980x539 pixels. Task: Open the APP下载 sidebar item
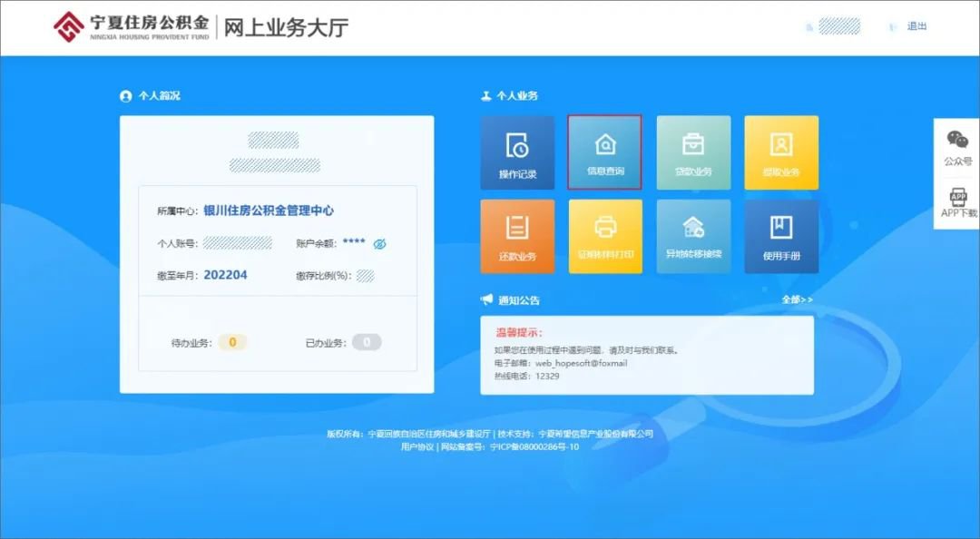coord(958,202)
